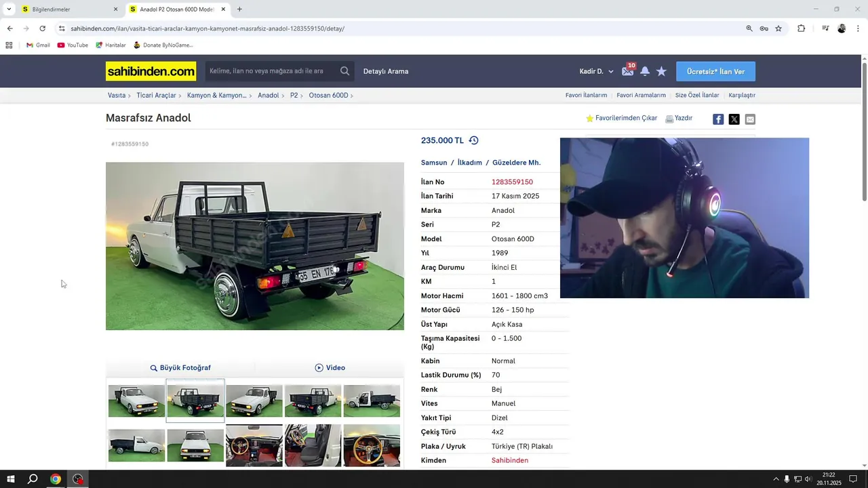Go to Vasıta breadcrumb
This screenshot has height=488, width=868.
[x=117, y=96]
